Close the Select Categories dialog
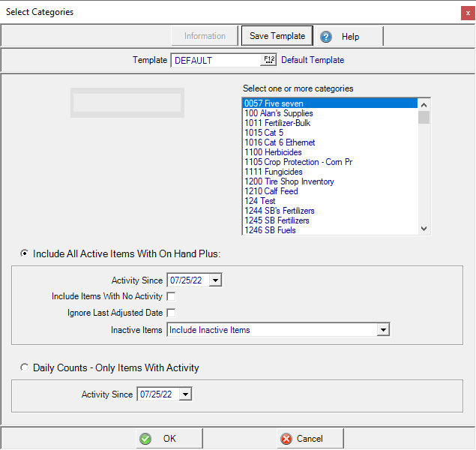The width and height of the screenshot is (476, 450). pyautogui.click(x=468, y=13)
